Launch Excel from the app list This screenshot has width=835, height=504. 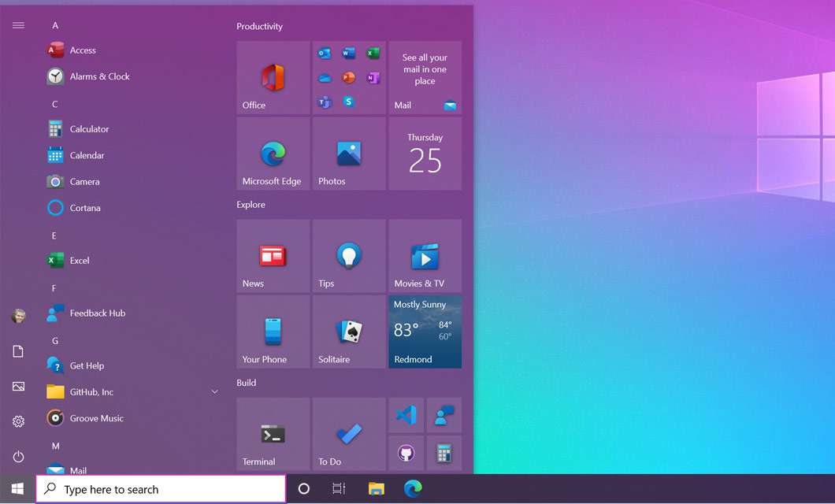[133, 260]
